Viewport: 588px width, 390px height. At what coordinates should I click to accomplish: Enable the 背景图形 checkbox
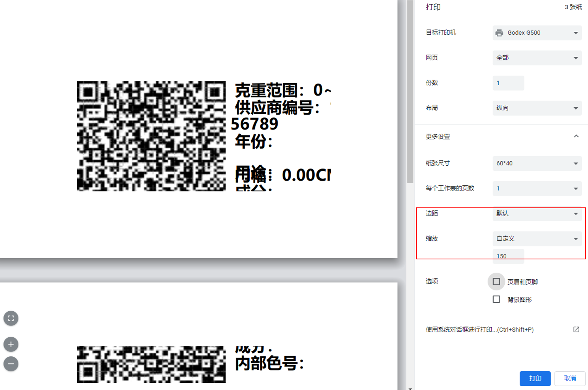496,299
